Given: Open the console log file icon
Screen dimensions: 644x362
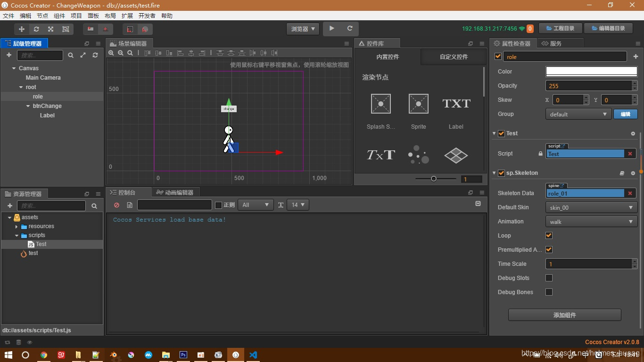Looking at the screenshot, I should point(130,205).
